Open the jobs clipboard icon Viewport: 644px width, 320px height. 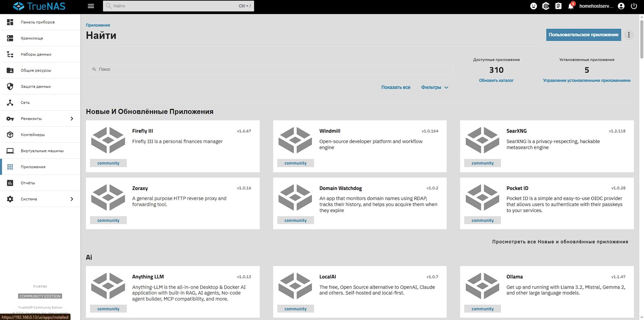tap(558, 6)
